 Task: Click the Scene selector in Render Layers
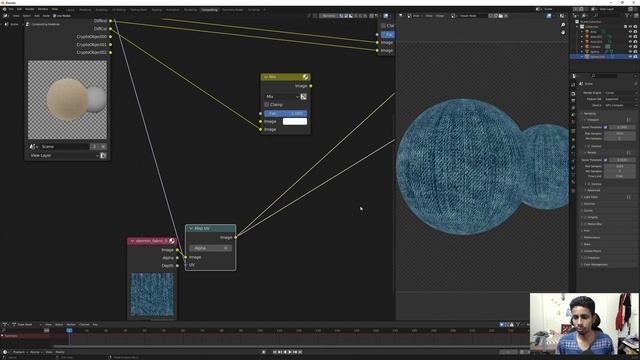(x=63, y=147)
